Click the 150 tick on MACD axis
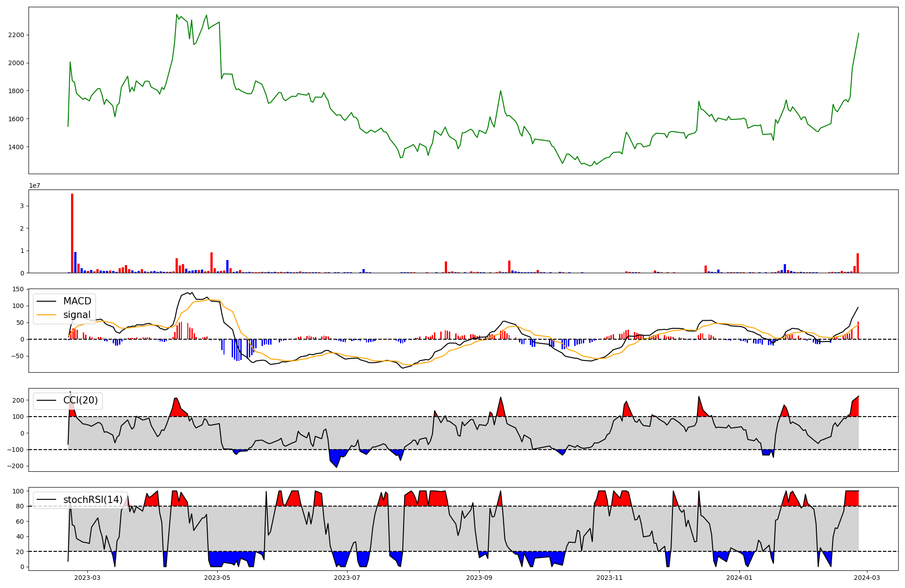Screen dimensions: 905x588 pos(18,289)
